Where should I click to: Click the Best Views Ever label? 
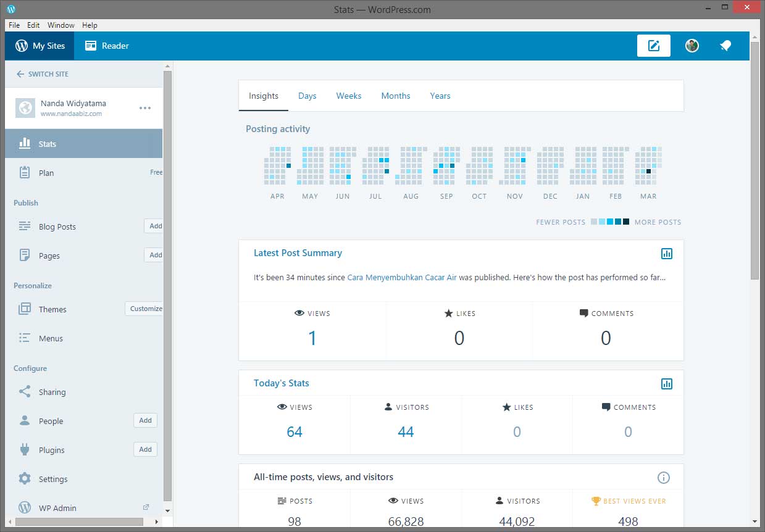[x=635, y=501]
